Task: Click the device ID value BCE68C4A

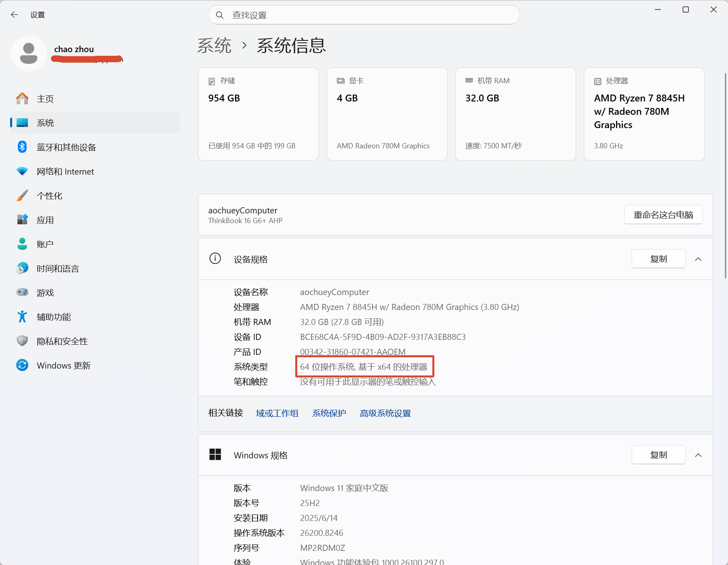Action: (x=383, y=337)
